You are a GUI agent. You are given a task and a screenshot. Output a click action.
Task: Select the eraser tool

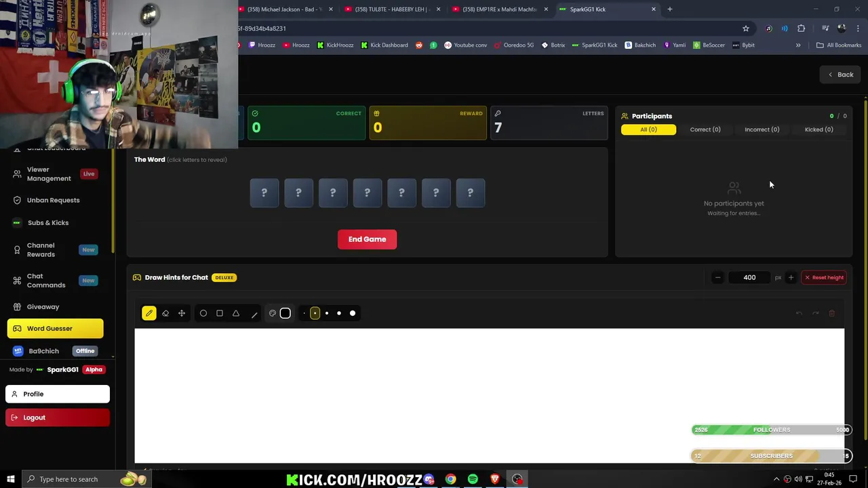pos(165,313)
